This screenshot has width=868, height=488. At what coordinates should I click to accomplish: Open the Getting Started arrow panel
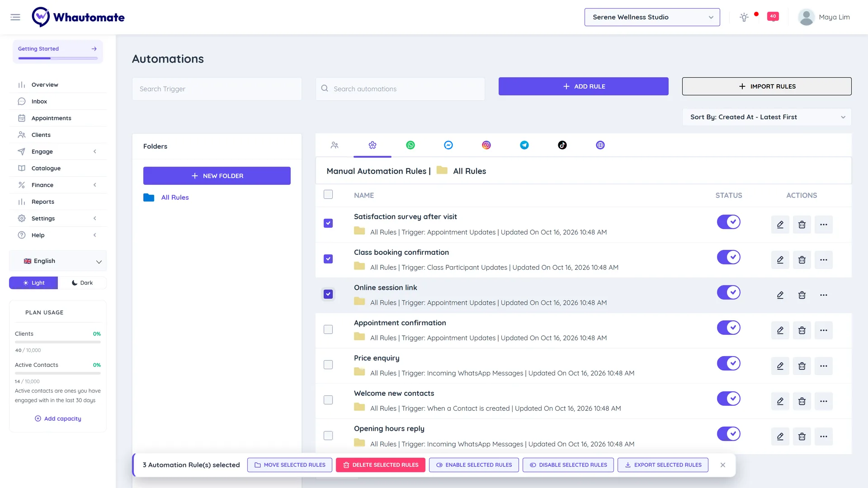click(94, 49)
